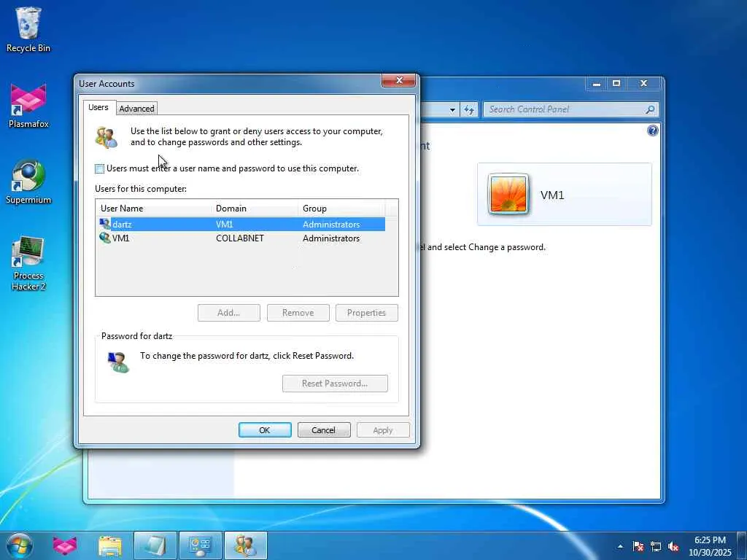Toggle Users must enter a user name checkbox
The width and height of the screenshot is (747, 560).
coord(99,168)
